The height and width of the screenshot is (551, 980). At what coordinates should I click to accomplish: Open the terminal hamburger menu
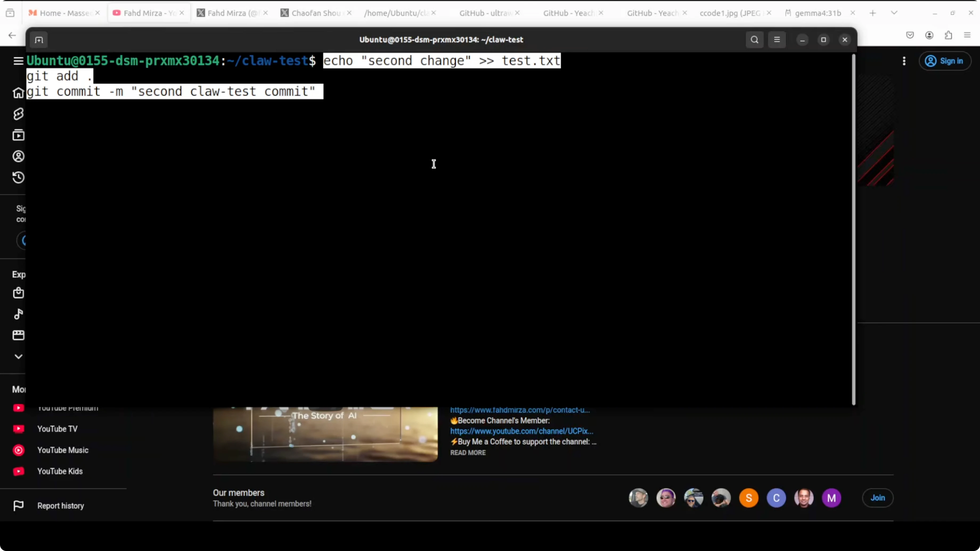pyautogui.click(x=777, y=40)
